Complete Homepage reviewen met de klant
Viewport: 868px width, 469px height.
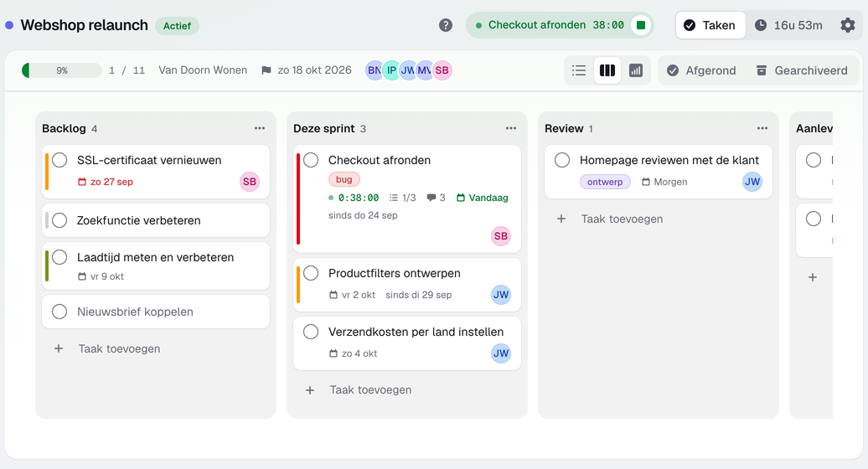pos(562,161)
